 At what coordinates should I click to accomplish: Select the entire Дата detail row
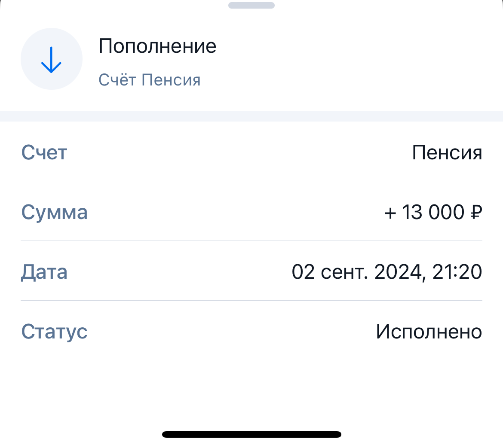coord(252,271)
